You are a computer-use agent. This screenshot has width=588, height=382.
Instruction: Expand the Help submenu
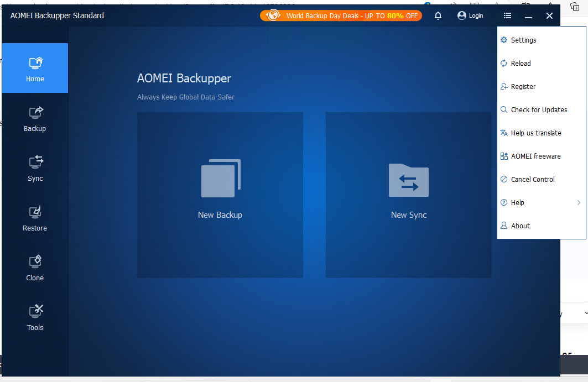[542, 203]
